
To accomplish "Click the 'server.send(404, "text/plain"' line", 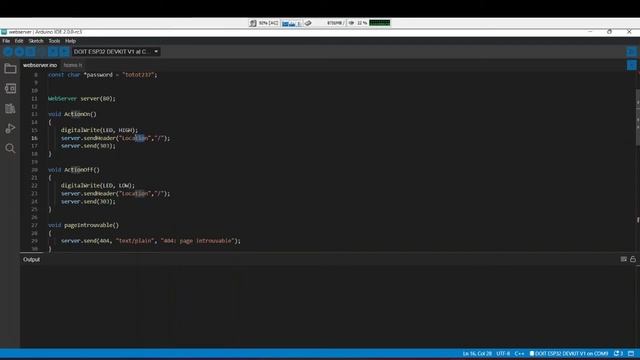I will click(x=151, y=241).
